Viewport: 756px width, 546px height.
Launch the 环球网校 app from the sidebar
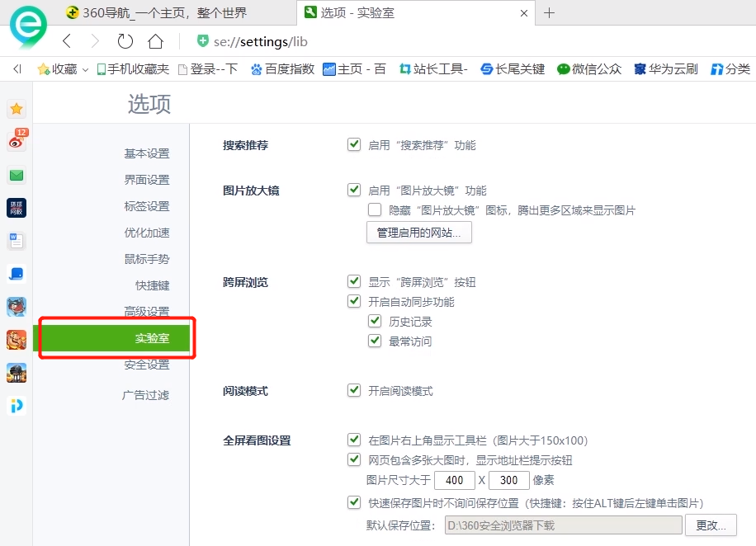coord(17,208)
